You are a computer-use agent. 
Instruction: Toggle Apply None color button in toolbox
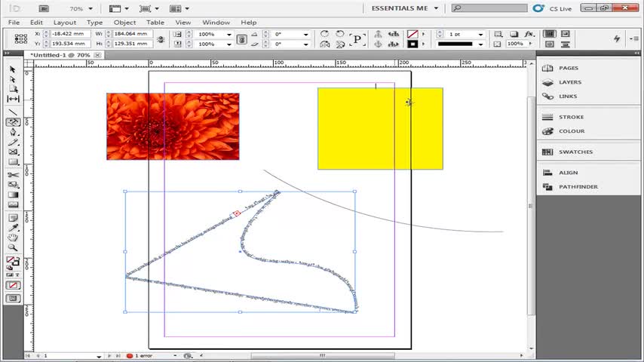click(x=13, y=285)
